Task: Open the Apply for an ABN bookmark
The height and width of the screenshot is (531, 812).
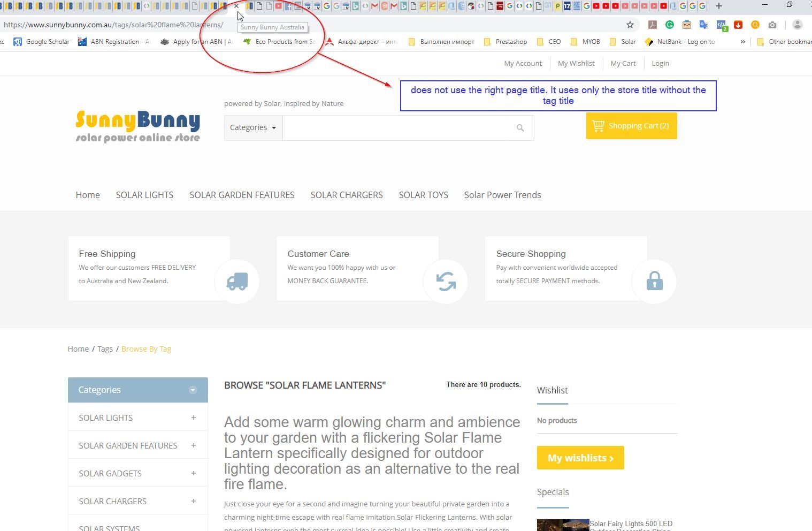Action: [197, 42]
